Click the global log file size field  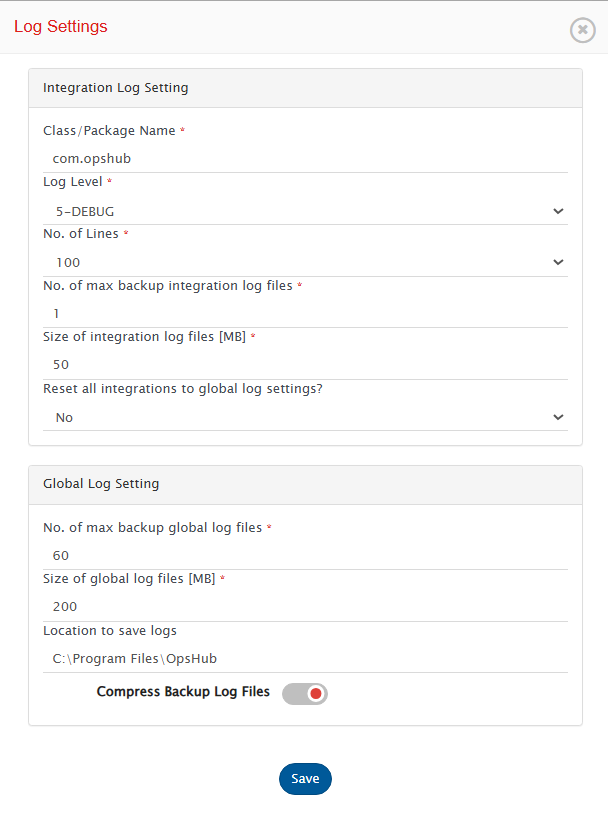coord(305,606)
